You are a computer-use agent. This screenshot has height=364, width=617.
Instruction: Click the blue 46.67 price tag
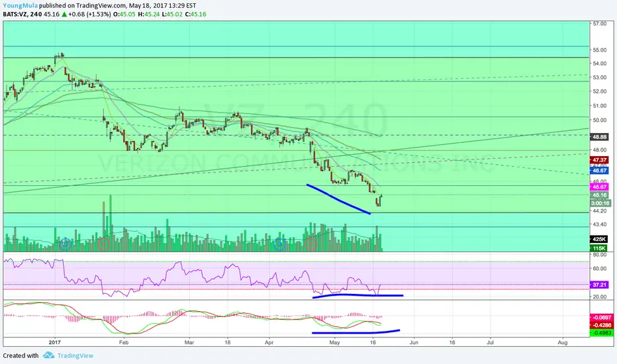coord(599,171)
